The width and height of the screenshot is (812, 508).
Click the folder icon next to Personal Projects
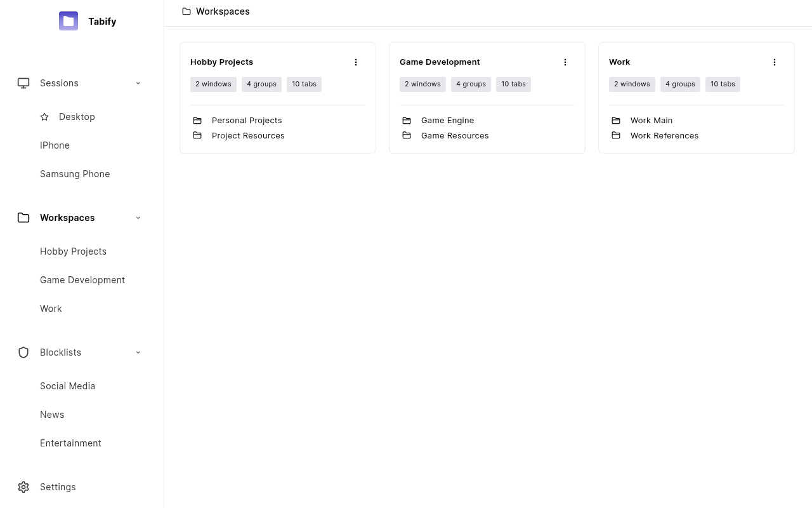coord(197,120)
